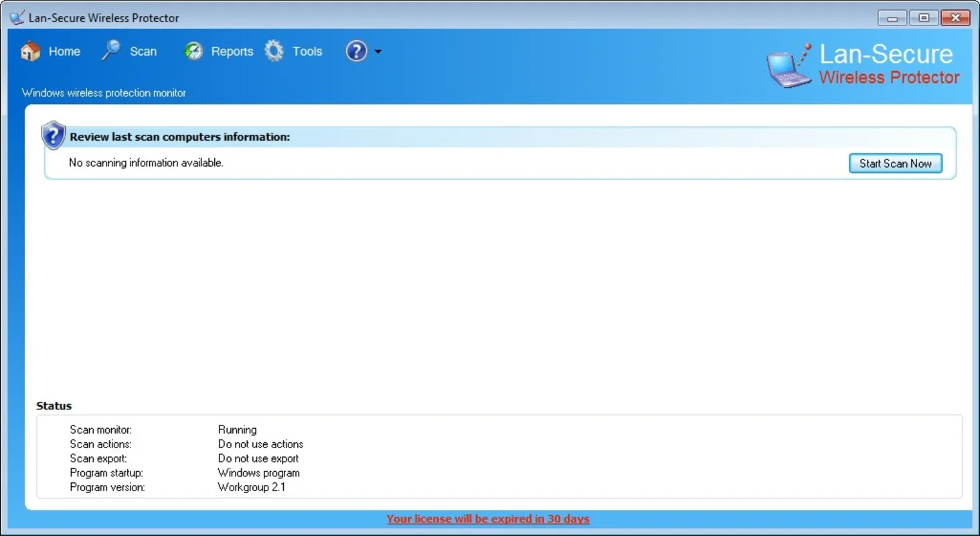Click the 'Windows program' value
Screen dimensions: 980x536
[x=258, y=473]
